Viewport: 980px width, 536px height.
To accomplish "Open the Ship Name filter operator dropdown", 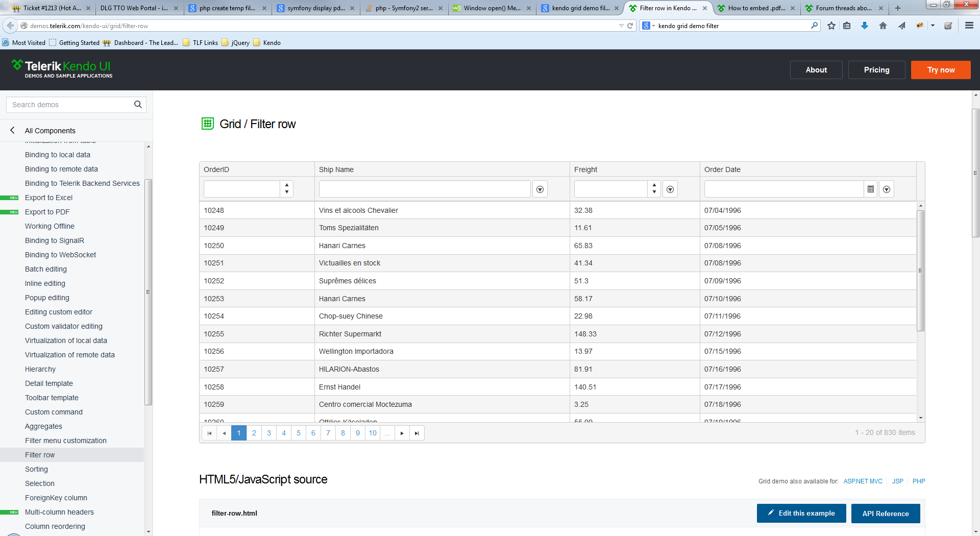I will tap(540, 189).
